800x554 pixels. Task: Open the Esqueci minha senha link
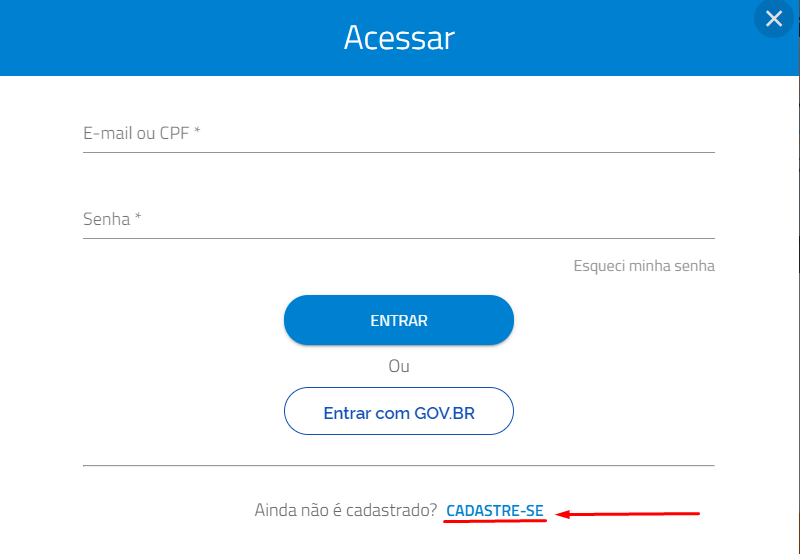pos(644,266)
